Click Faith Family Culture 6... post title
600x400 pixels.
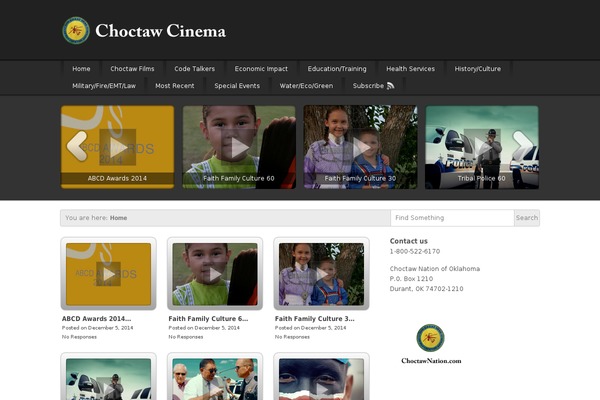point(208,318)
